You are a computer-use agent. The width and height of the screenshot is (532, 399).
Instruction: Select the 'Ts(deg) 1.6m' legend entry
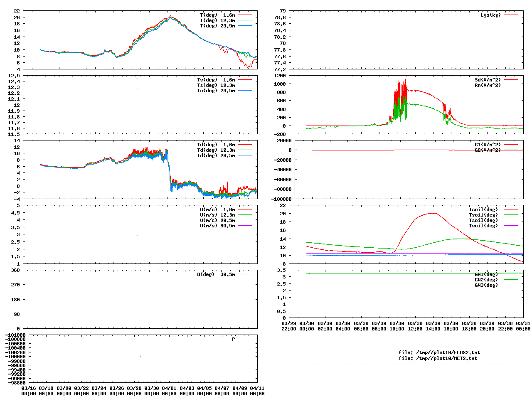(216, 80)
